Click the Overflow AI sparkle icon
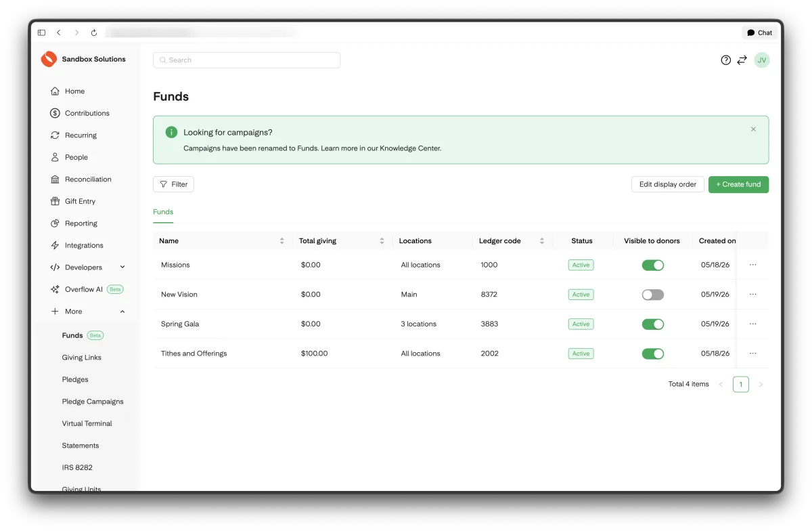Viewport: 812px width, 531px height. tap(55, 289)
